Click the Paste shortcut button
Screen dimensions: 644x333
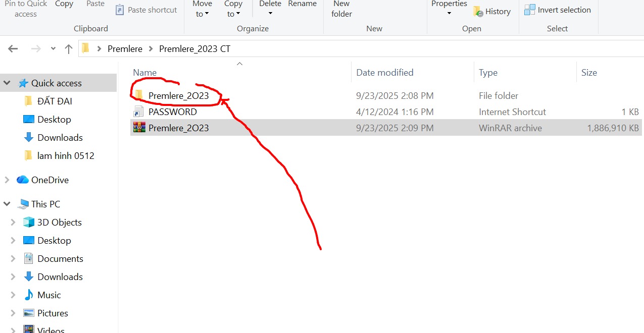146,10
